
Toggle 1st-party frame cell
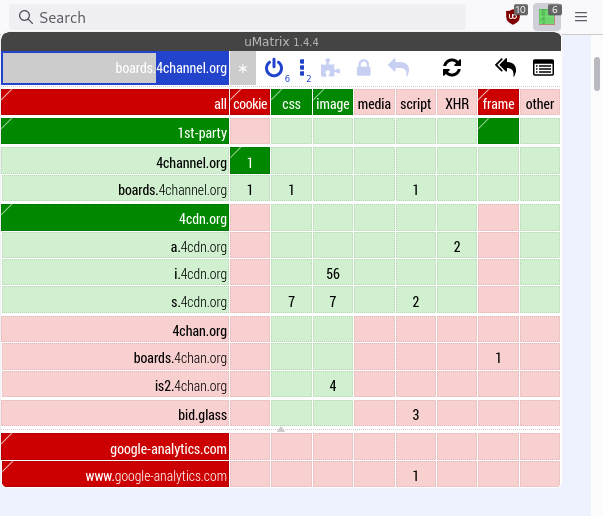pyautogui.click(x=498, y=131)
